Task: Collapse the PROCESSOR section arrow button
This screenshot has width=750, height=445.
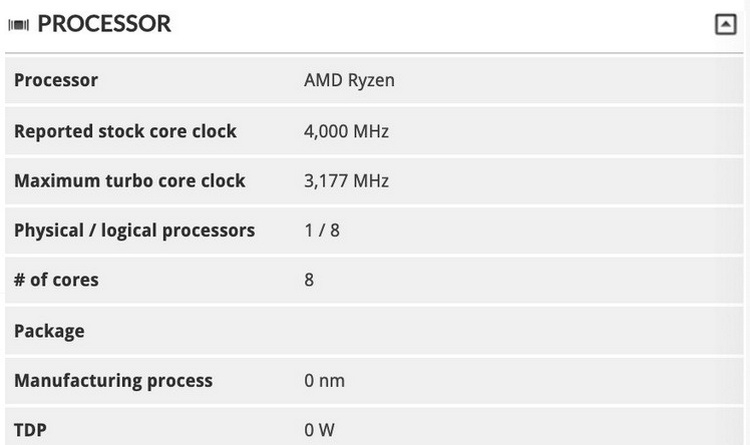Action: [725, 24]
